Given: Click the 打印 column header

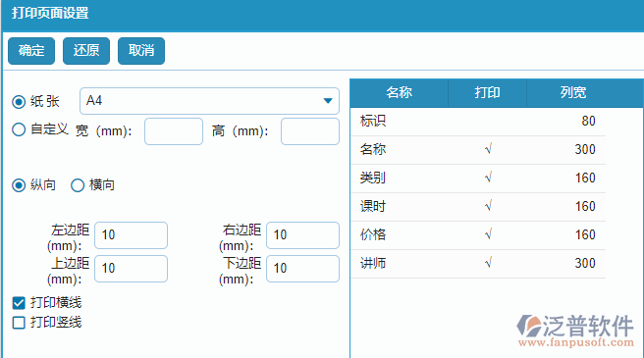Looking at the screenshot, I should [487, 93].
